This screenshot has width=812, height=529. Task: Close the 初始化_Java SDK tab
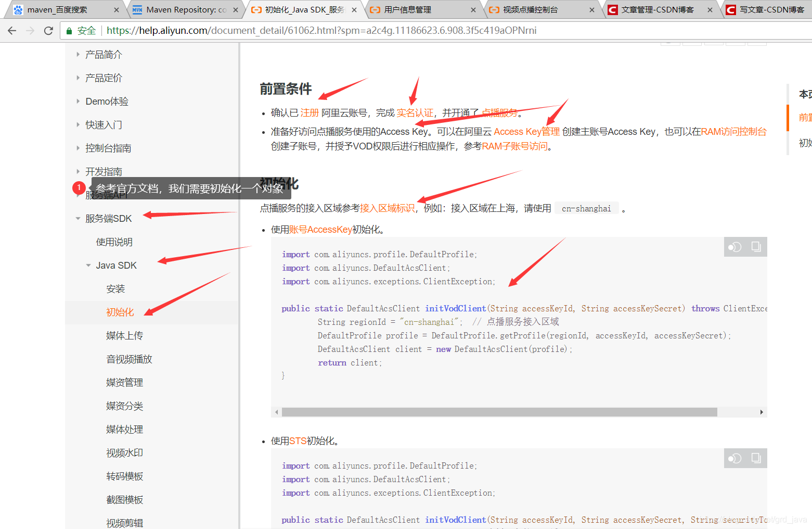[354, 10]
